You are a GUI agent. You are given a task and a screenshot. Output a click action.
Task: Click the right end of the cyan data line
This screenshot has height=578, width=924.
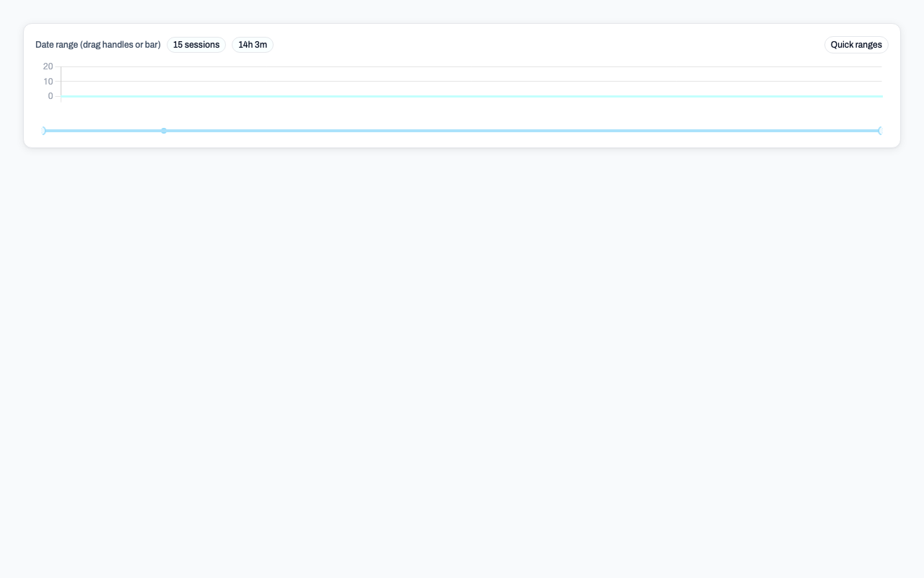(879, 96)
